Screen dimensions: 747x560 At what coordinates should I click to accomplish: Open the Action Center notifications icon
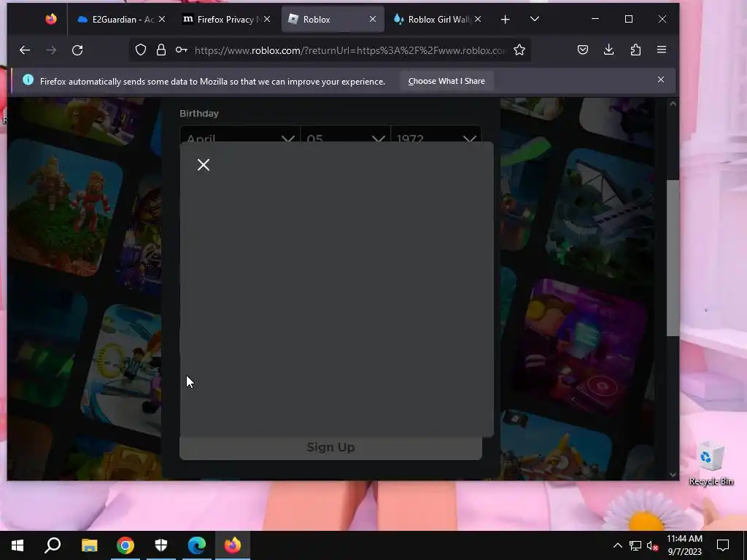coord(723,545)
